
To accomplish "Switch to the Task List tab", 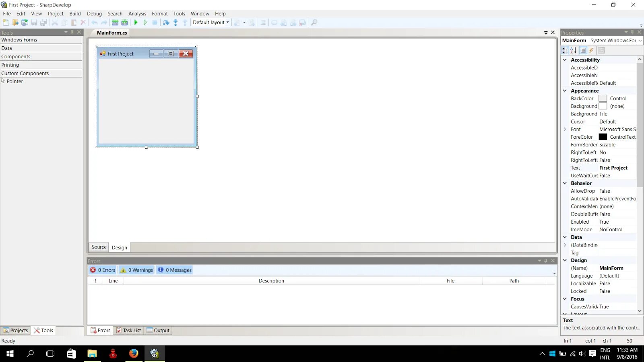I will (128, 330).
